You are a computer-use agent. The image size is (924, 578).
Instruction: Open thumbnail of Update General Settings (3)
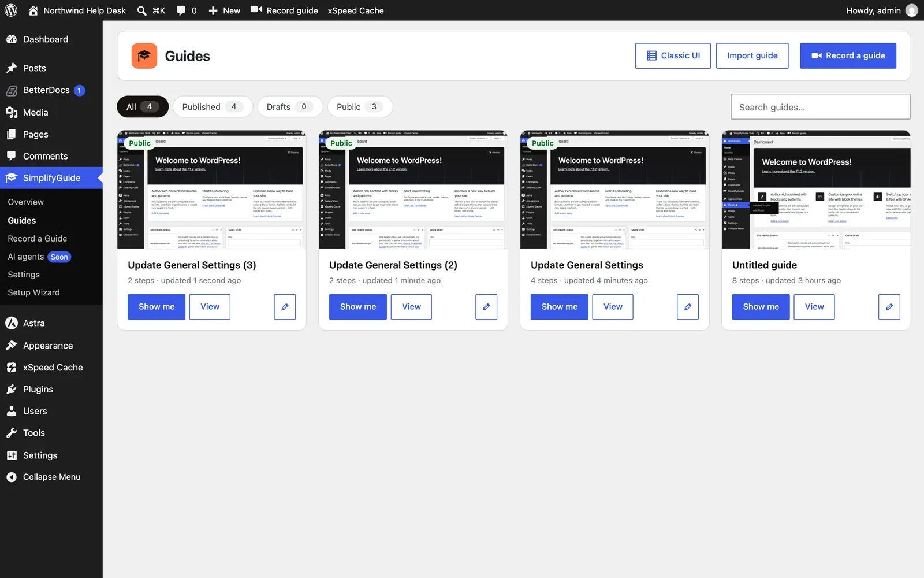click(211, 190)
